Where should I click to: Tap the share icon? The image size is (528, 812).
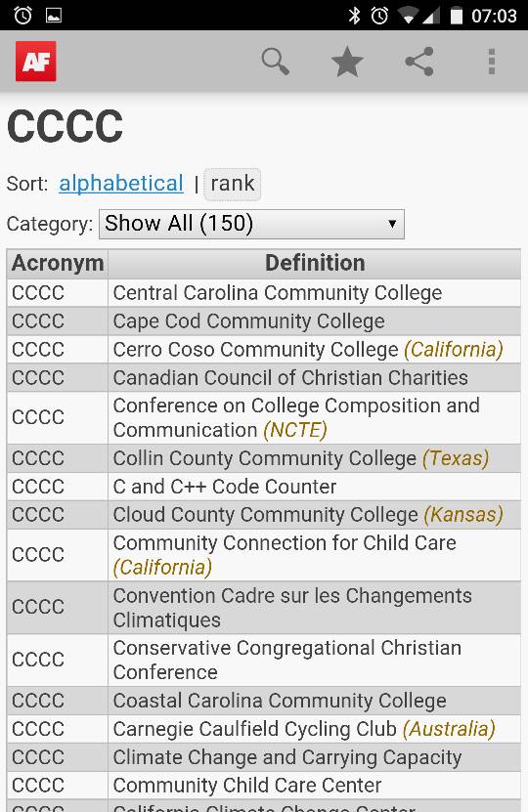pos(419,62)
